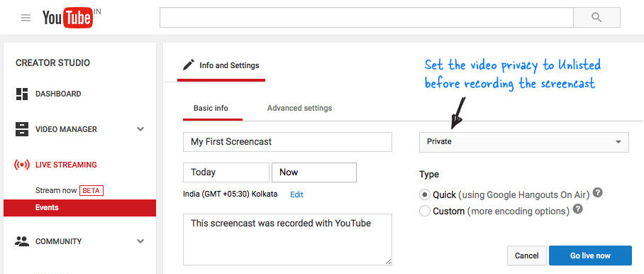Click the My First Screencast title field

click(x=287, y=142)
